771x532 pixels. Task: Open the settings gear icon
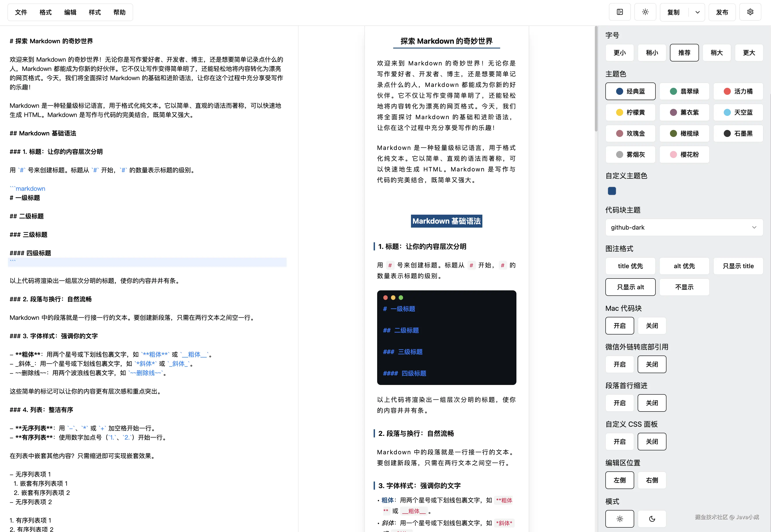coord(750,12)
